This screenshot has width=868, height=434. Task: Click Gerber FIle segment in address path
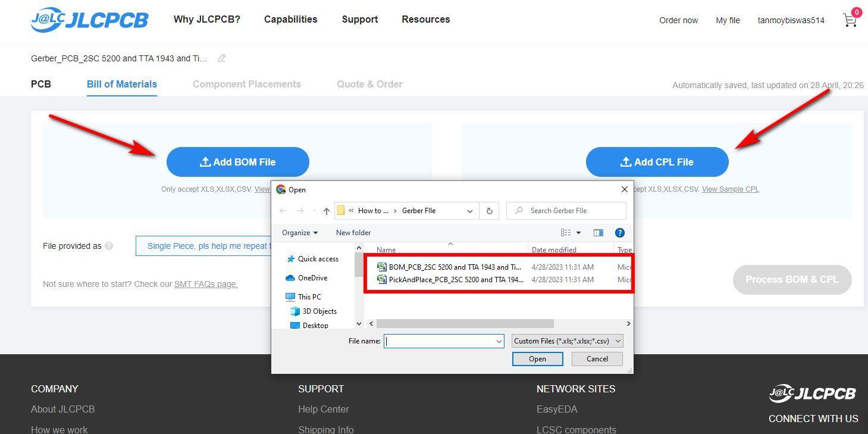pos(419,211)
